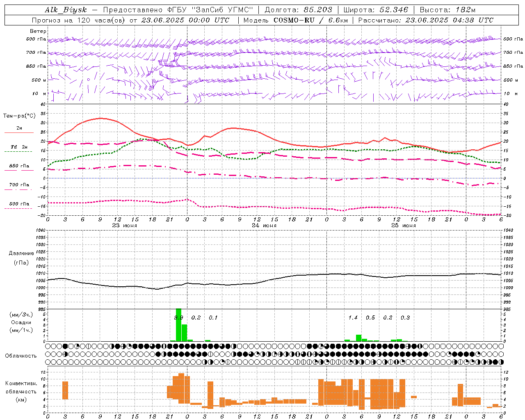The height and width of the screenshot is (420, 525).
Task: Click the 23 июня date label
Action: coord(124,226)
